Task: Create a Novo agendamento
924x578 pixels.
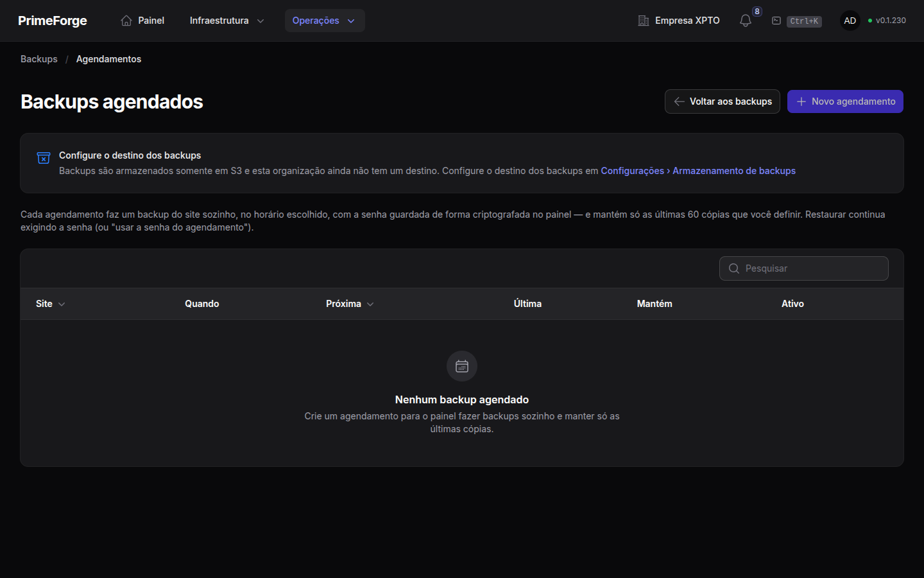Action: click(845, 101)
